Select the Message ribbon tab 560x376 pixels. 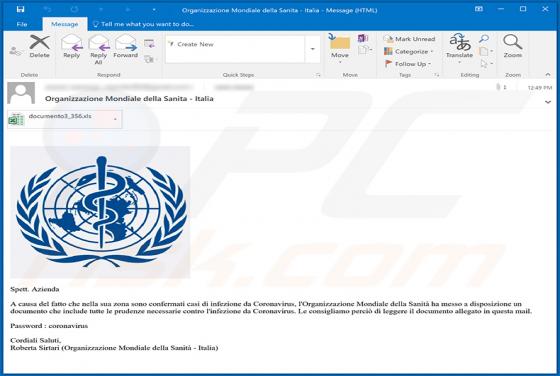click(65, 24)
